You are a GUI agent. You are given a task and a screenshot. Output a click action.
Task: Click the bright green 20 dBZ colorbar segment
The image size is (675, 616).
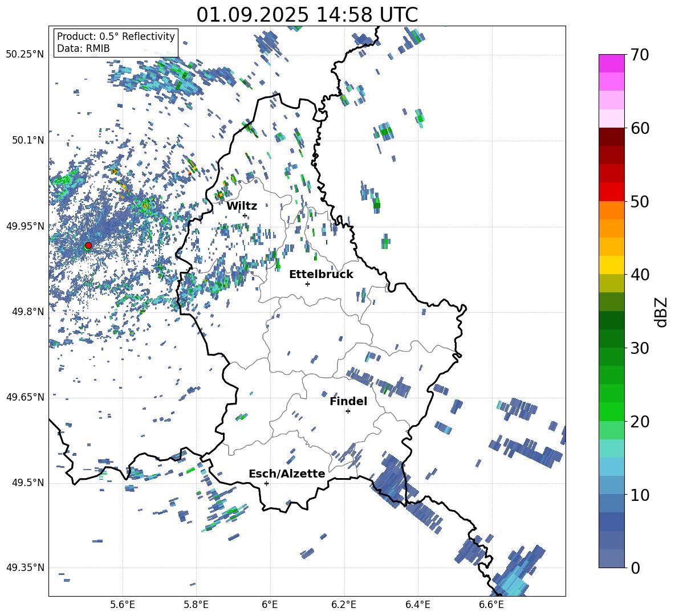[x=611, y=412]
